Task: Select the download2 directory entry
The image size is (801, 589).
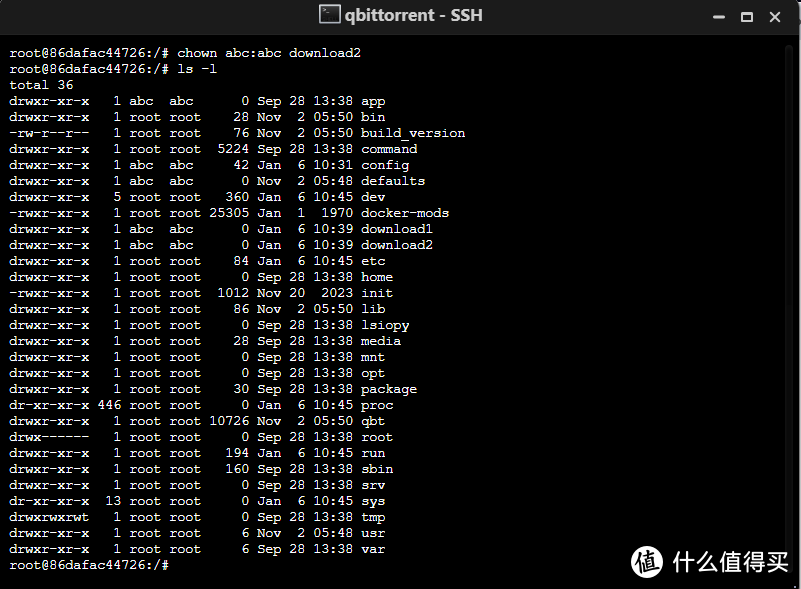Action: [396, 244]
